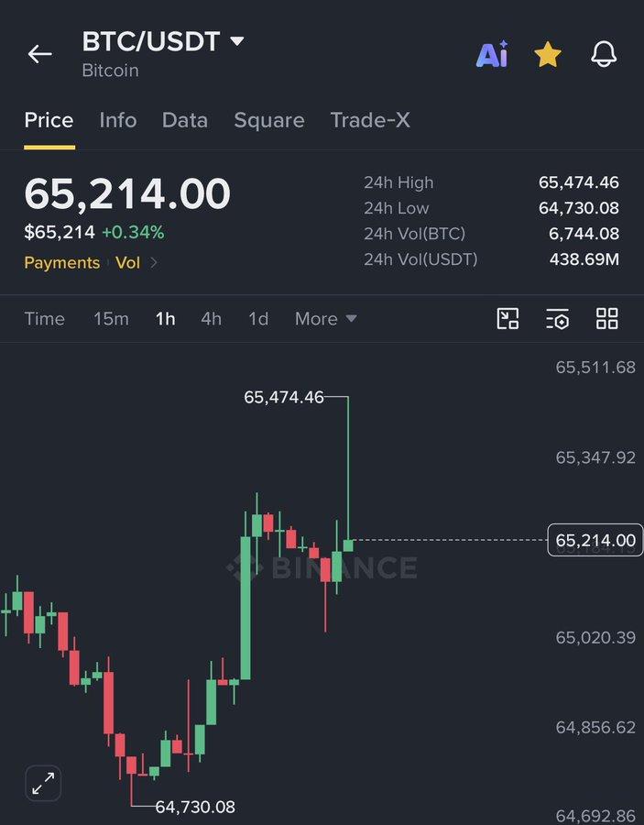The width and height of the screenshot is (644, 825).
Task: Click the 65,214.00 current price marker
Action: 595,540
